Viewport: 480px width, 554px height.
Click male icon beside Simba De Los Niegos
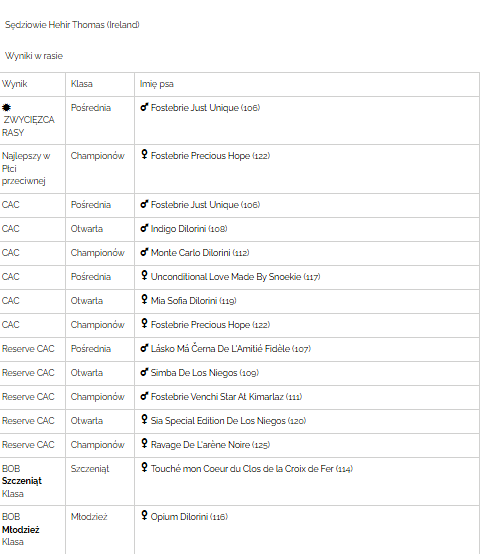coord(144,372)
